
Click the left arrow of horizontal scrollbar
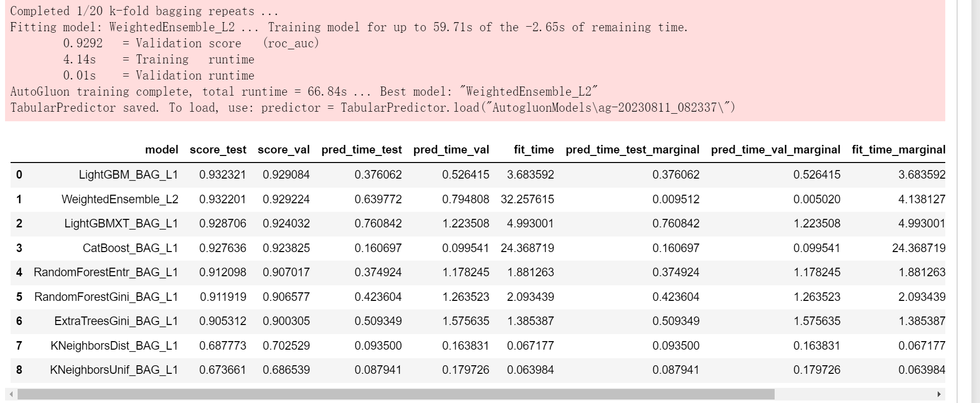pos(11,394)
